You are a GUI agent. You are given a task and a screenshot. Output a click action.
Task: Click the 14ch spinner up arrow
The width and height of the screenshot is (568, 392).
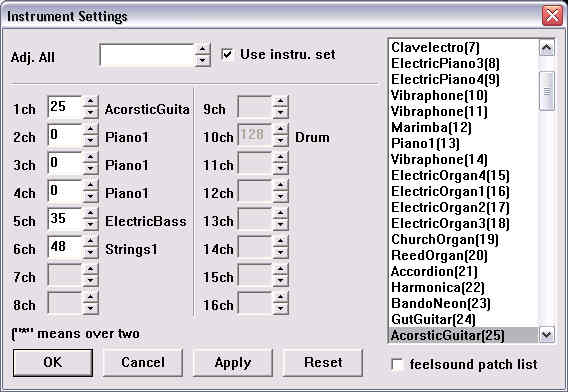[281, 241]
